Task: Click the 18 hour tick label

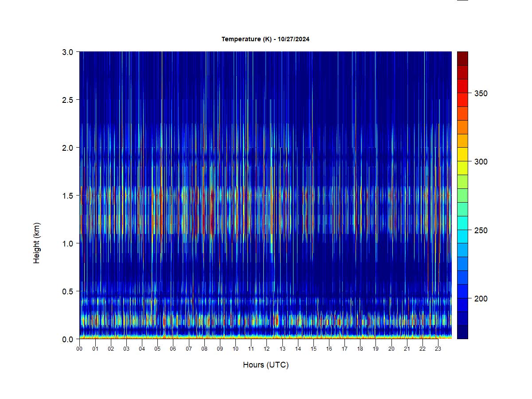Action: (x=360, y=349)
